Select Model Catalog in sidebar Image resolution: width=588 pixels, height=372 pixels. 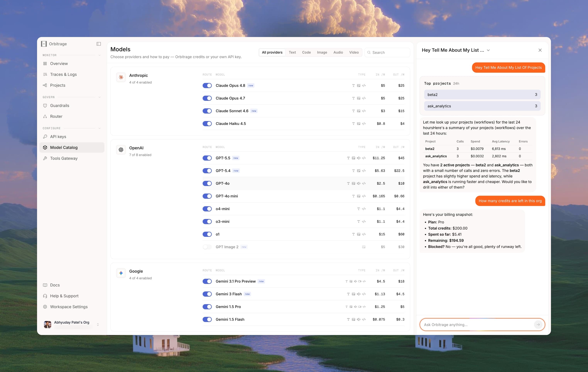pyautogui.click(x=72, y=148)
